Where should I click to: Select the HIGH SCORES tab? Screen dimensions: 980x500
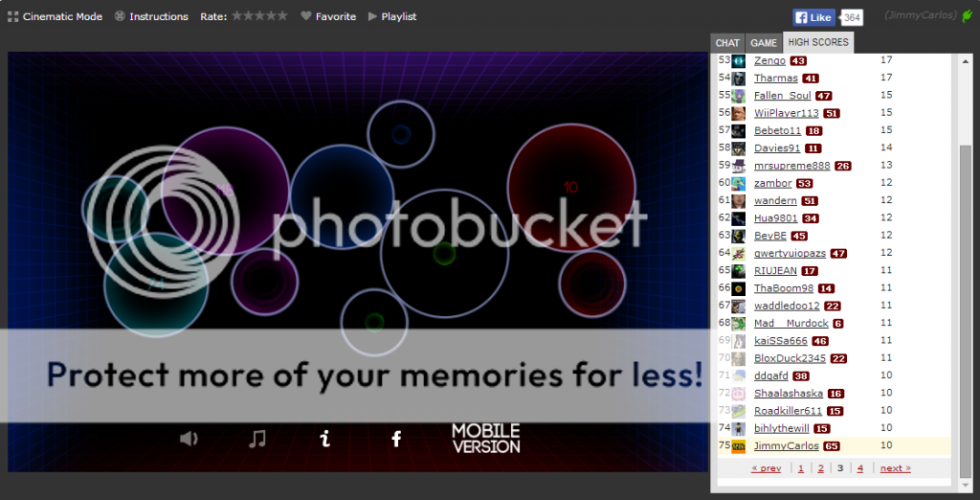(x=818, y=42)
